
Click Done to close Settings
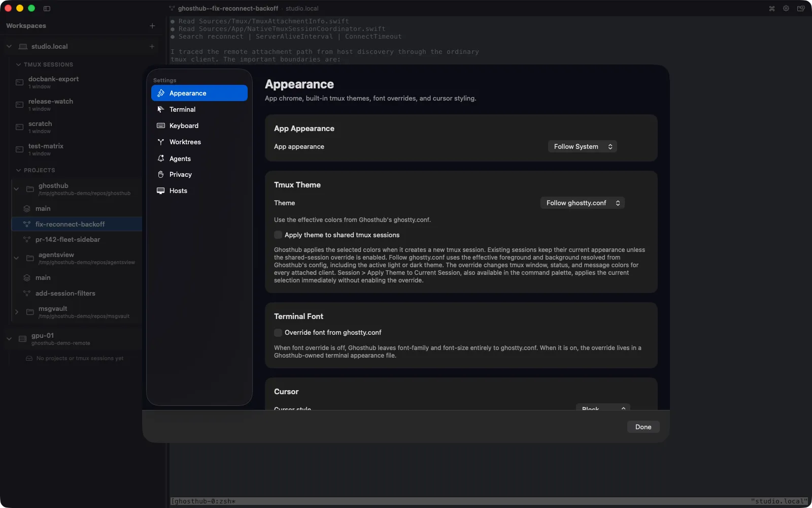[643, 427]
